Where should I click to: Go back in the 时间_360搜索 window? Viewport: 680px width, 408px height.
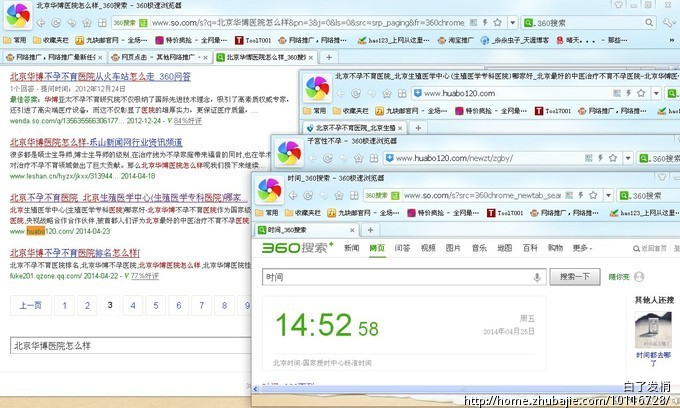[x=293, y=196]
